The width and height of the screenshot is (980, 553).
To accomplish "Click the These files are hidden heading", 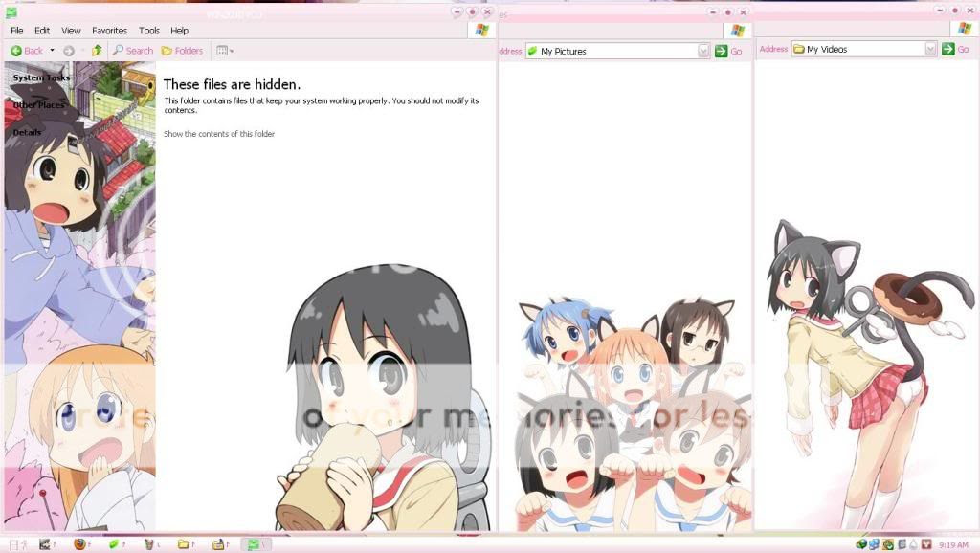I will (x=232, y=84).
